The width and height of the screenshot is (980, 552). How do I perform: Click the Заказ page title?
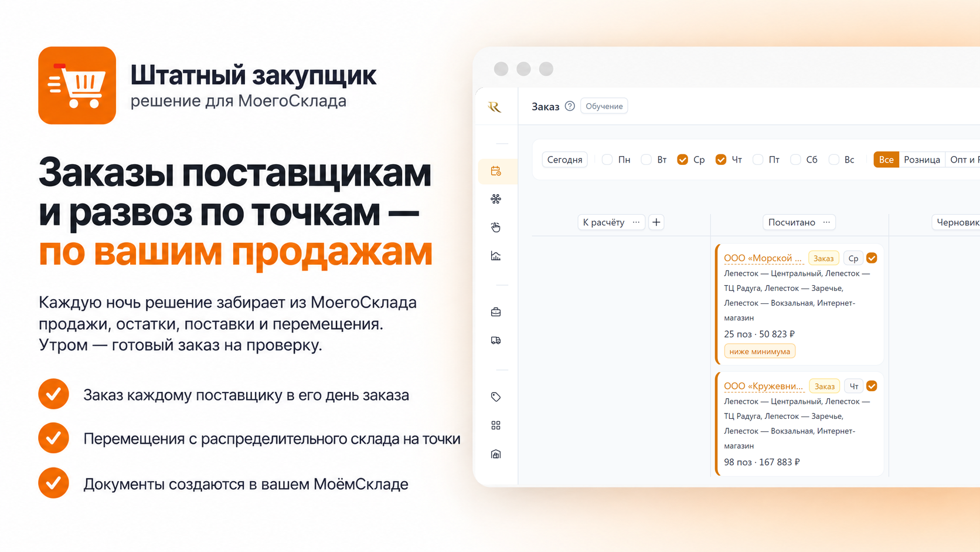click(x=545, y=106)
